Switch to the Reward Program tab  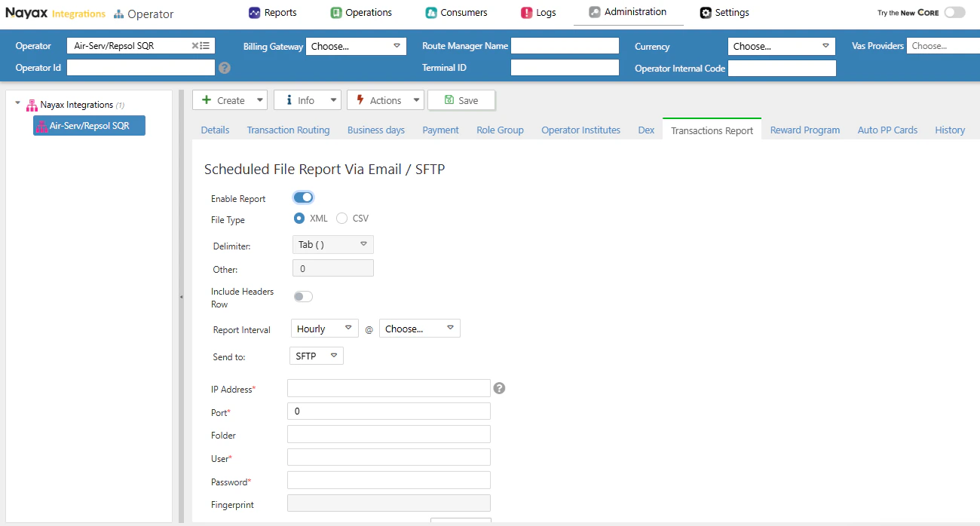pos(805,130)
